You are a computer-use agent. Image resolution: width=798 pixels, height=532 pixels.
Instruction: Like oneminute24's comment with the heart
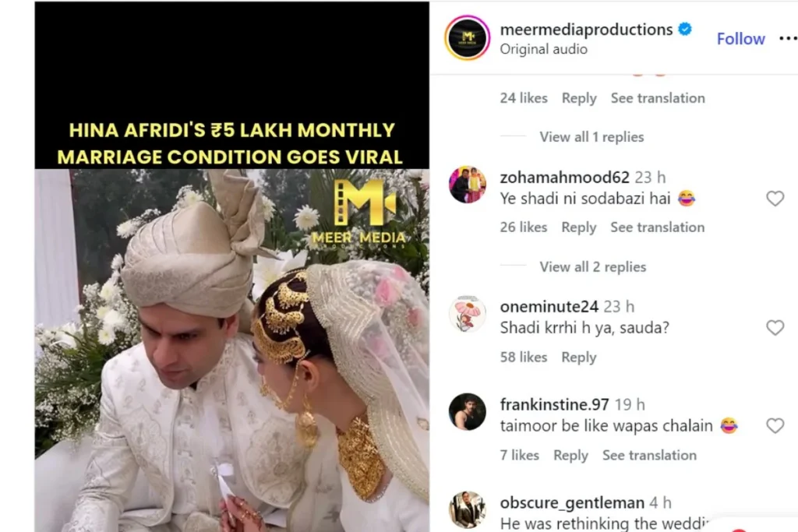[x=775, y=328]
